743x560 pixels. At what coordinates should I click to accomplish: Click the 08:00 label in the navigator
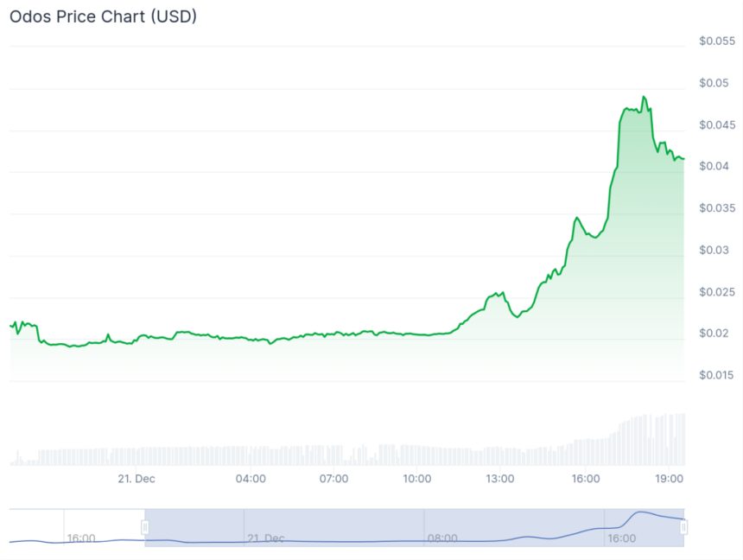click(442, 538)
